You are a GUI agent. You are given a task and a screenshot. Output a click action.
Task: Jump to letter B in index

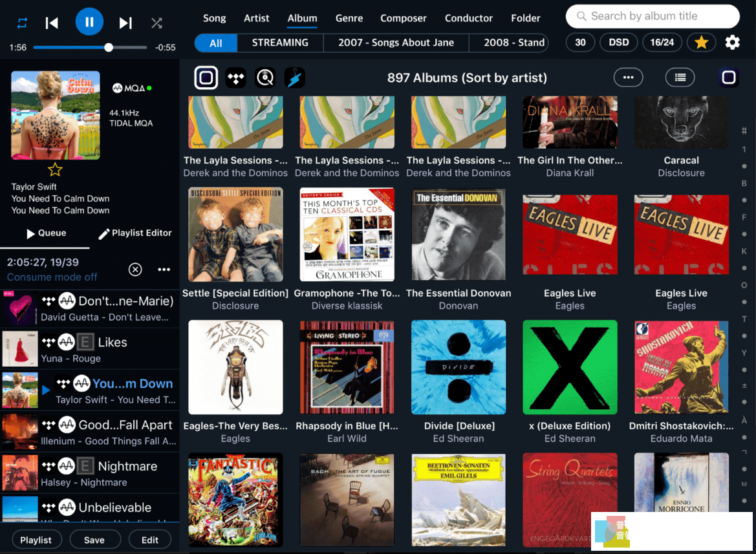point(744,183)
